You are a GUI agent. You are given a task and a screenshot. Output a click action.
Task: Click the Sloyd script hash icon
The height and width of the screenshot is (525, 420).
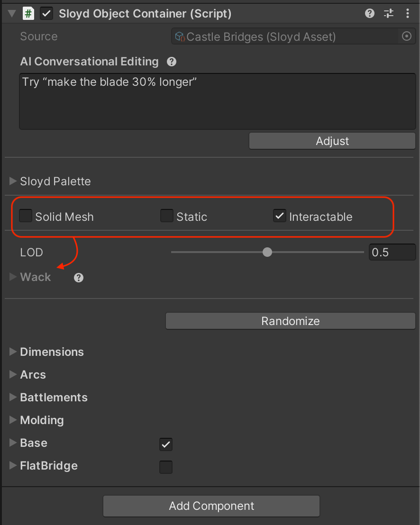[x=28, y=14]
